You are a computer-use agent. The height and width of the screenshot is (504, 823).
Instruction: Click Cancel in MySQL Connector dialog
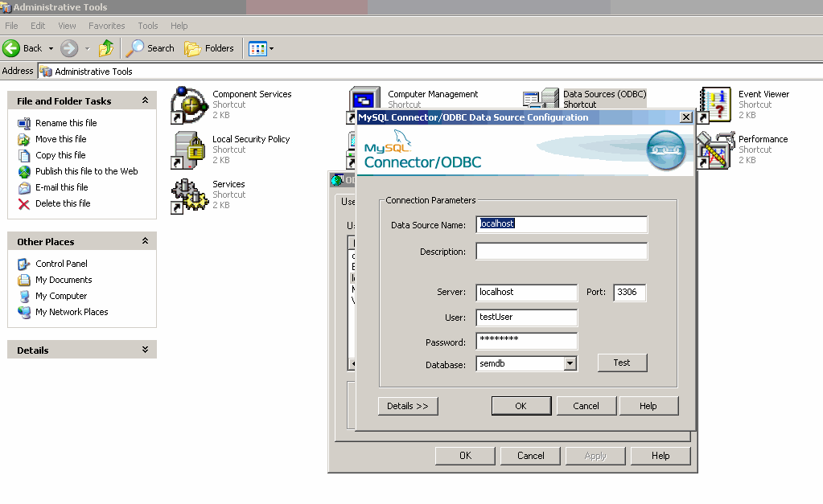586,406
